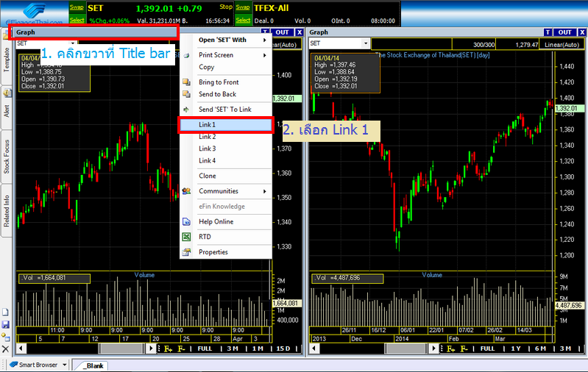Expand the Smart Browser dropdown arrow
This screenshot has height=372, width=588.
(x=65, y=365)
